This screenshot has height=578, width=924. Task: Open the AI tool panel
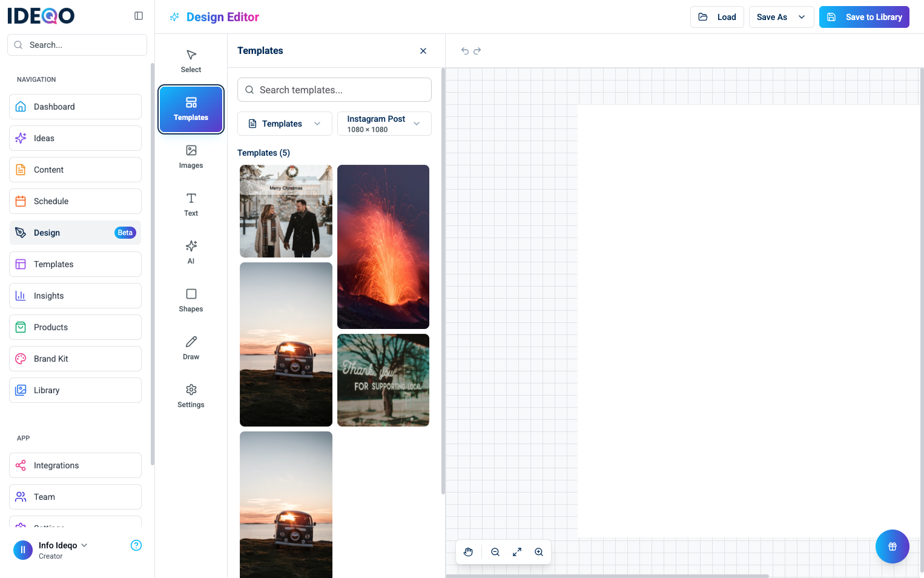click(x=191, y=251)
